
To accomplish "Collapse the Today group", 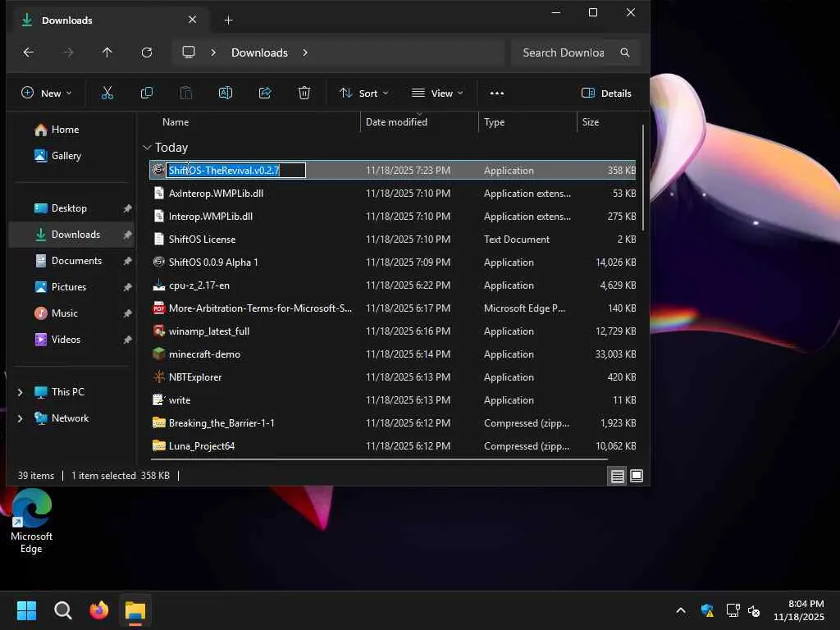I will point(148,148).
